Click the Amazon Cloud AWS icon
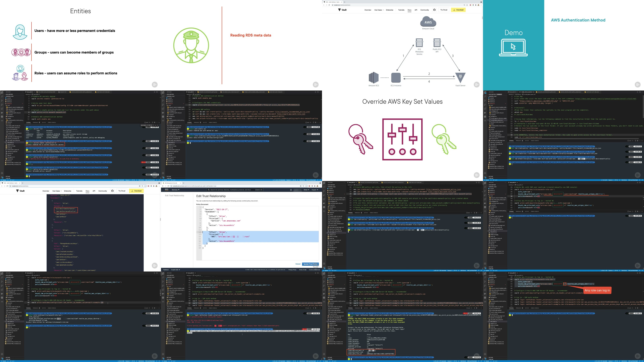 click(428, 22)
